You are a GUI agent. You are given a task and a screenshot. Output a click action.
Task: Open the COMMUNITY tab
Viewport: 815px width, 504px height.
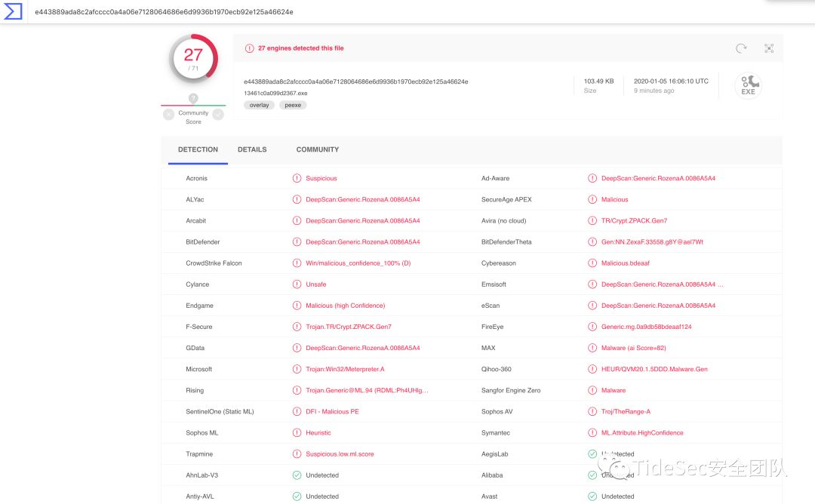(x=318, y=149)
